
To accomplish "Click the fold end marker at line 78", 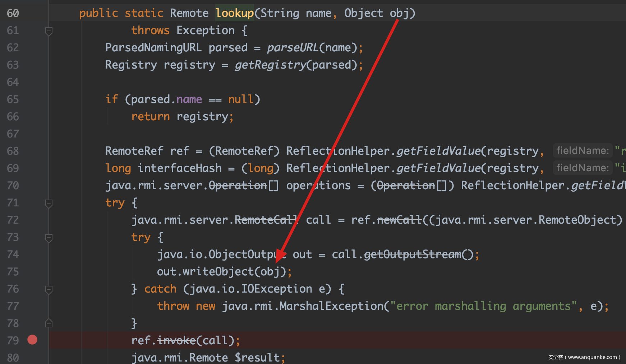I will (49, 323).
